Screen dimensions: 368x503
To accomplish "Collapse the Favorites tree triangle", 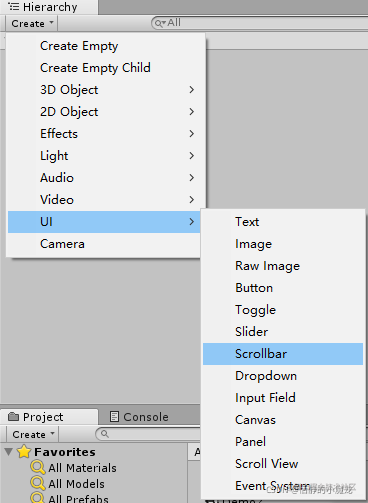I will pyautogui.click(x=9, y=452).
